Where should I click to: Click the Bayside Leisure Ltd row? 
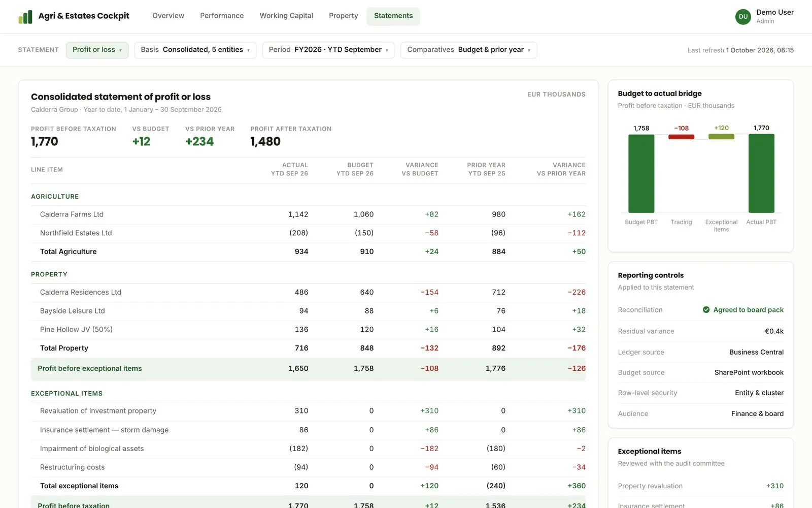(x=308, y=311)
